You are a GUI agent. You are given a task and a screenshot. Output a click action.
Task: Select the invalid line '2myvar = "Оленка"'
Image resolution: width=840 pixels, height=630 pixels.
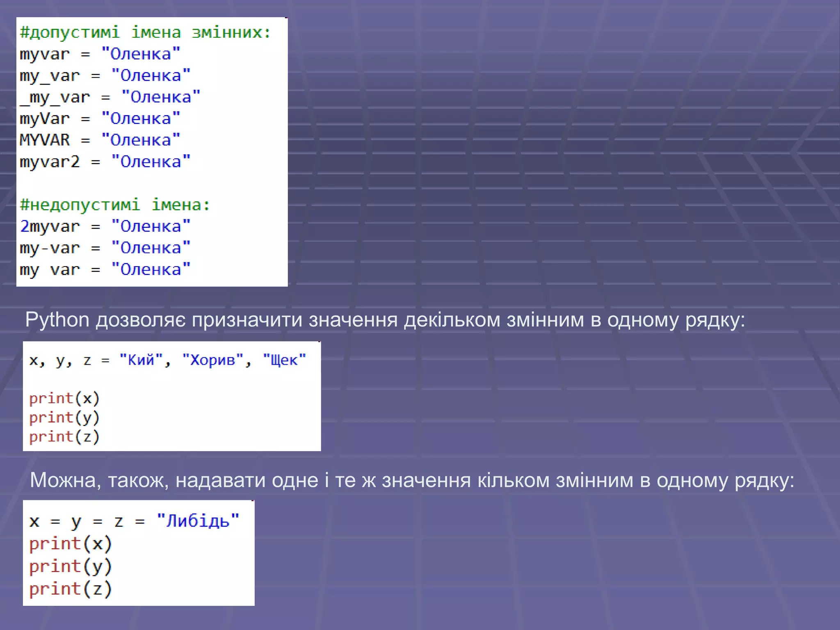click(105, 226)
